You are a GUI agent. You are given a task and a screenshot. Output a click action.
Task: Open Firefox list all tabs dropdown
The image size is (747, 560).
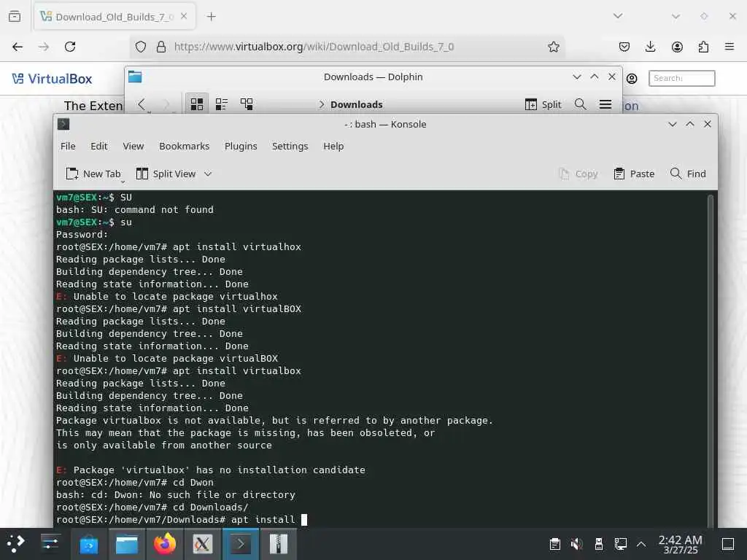coord(618,16)
